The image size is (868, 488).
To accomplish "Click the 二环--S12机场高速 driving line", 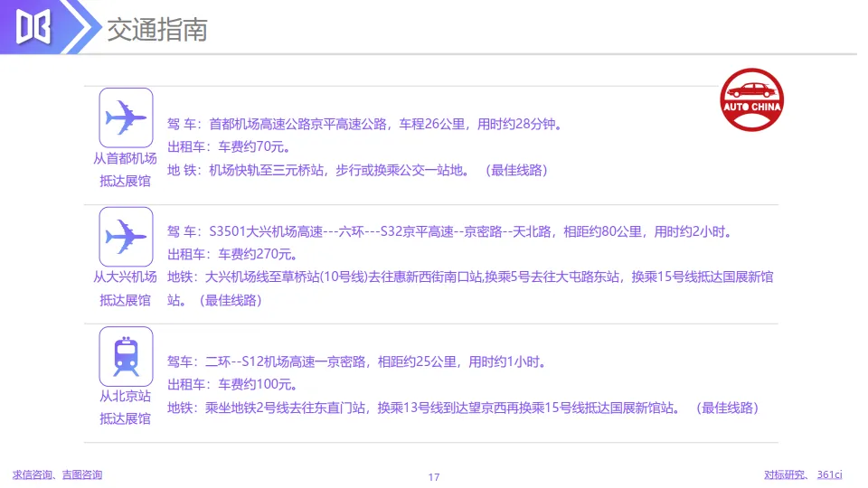I will coord(358,361).
